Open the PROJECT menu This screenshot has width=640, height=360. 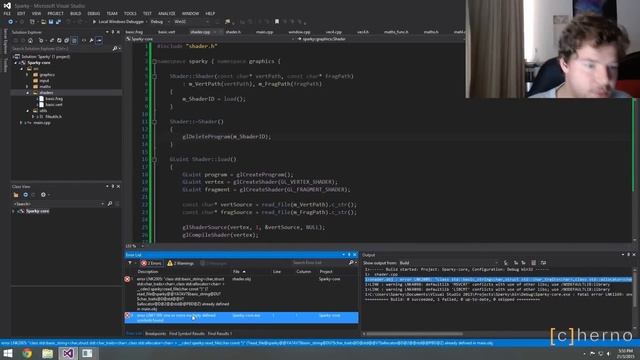(55, 13)
